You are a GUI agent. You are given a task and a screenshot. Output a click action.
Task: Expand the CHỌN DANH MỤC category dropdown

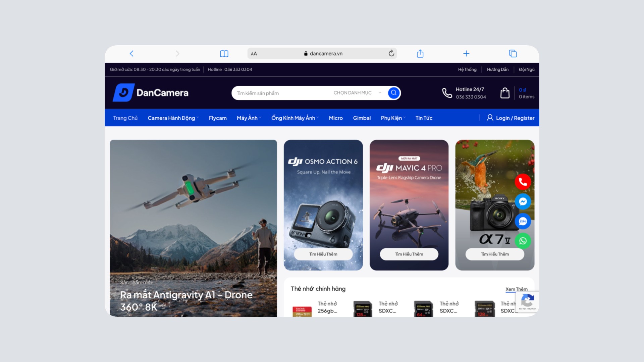357,93
